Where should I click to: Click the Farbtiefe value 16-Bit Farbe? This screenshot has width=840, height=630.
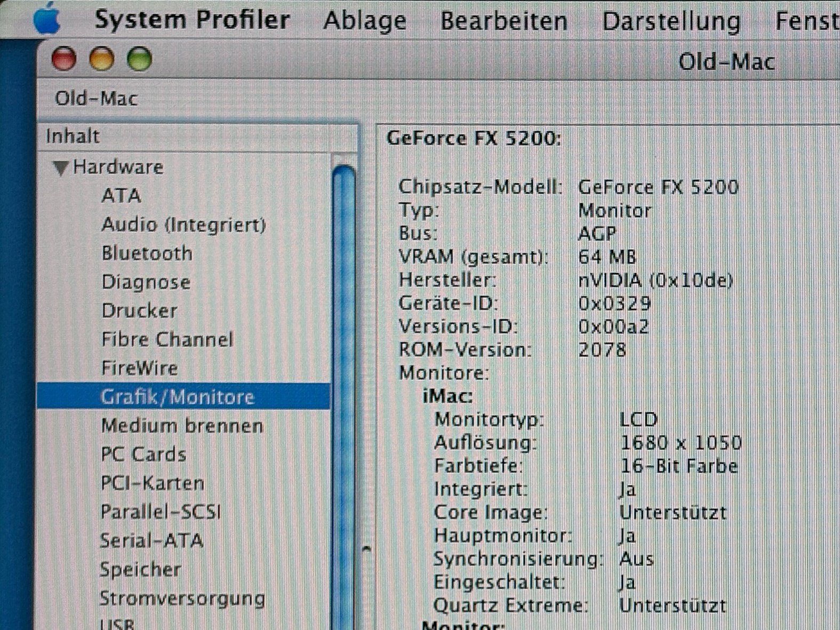tap(679, 466)
